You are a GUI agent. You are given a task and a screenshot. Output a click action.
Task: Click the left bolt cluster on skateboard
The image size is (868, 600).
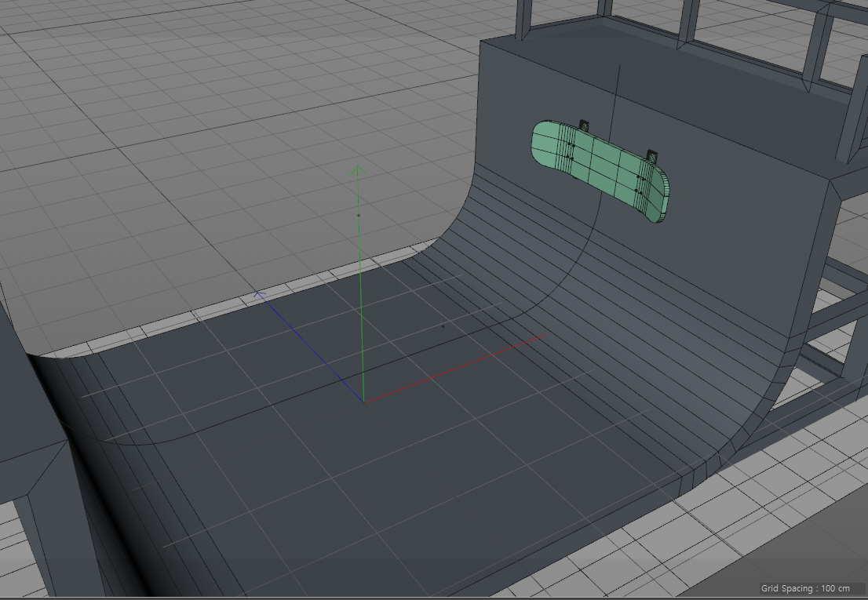point(571,151)
